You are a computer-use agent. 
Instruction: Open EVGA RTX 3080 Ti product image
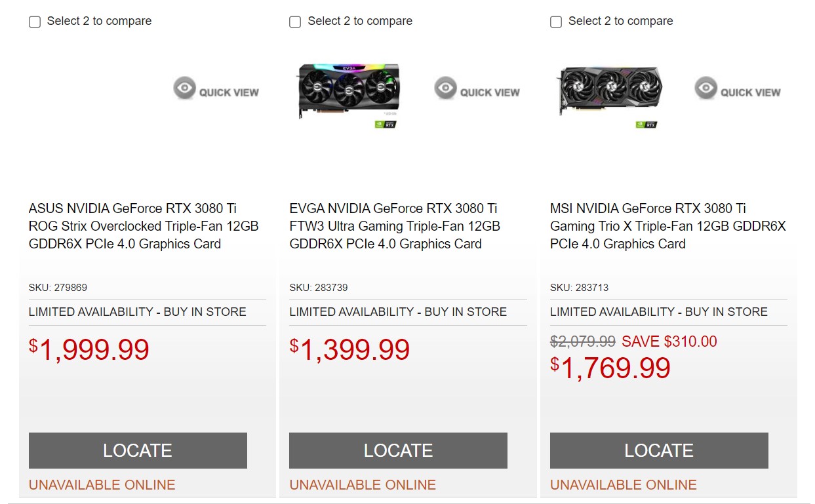point(348,90)
